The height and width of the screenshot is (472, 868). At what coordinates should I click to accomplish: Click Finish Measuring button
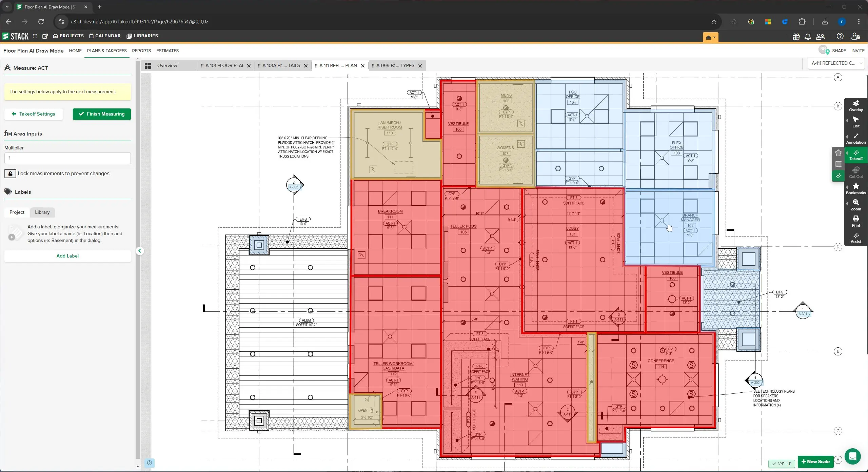point(102,114)
